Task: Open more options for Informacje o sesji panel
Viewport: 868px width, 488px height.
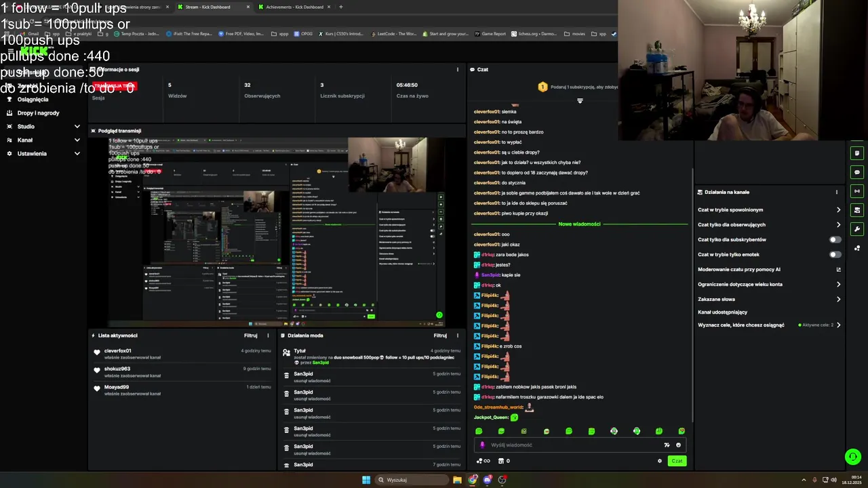Action: point(457,69)
